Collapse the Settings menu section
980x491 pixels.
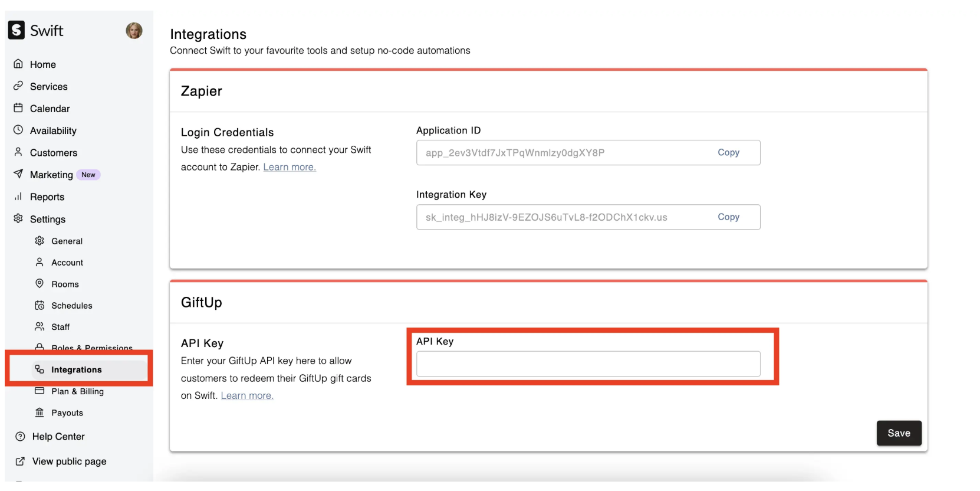(47, 219)
